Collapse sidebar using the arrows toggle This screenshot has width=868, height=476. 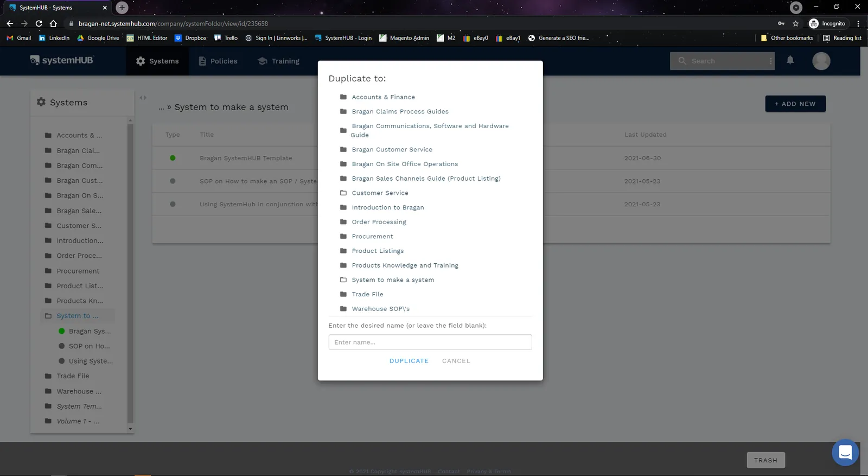click(143, 98)
